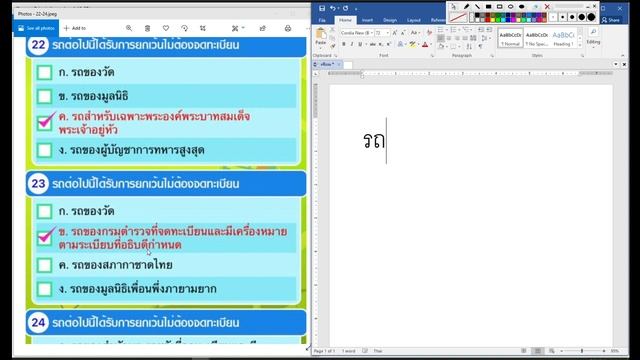Expand the Styles gallery more arrow

580,45
